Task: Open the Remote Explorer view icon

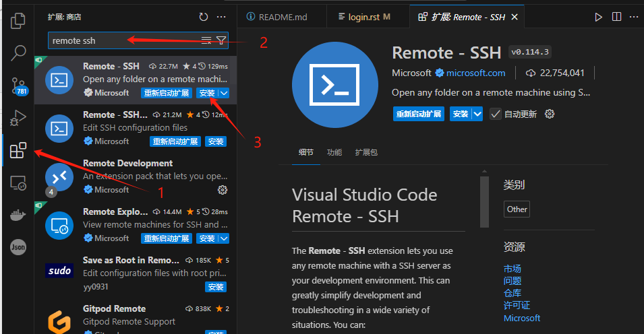Action: tap(18, 183)
